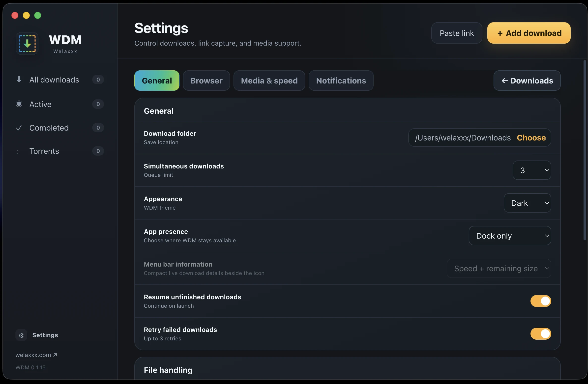Open the App presence Dock only dropdown
588x384 pixels.
(x=510, y=236)
